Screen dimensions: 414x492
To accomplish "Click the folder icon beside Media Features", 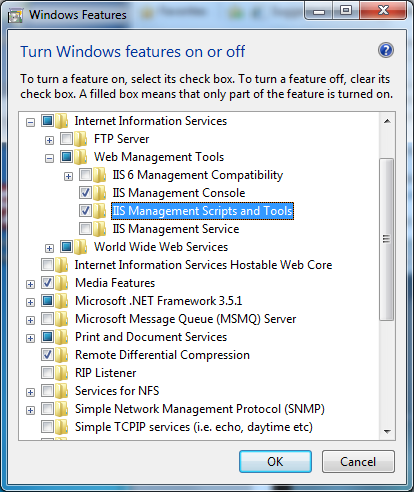I will pyautogui.click(x=62, y=283).
